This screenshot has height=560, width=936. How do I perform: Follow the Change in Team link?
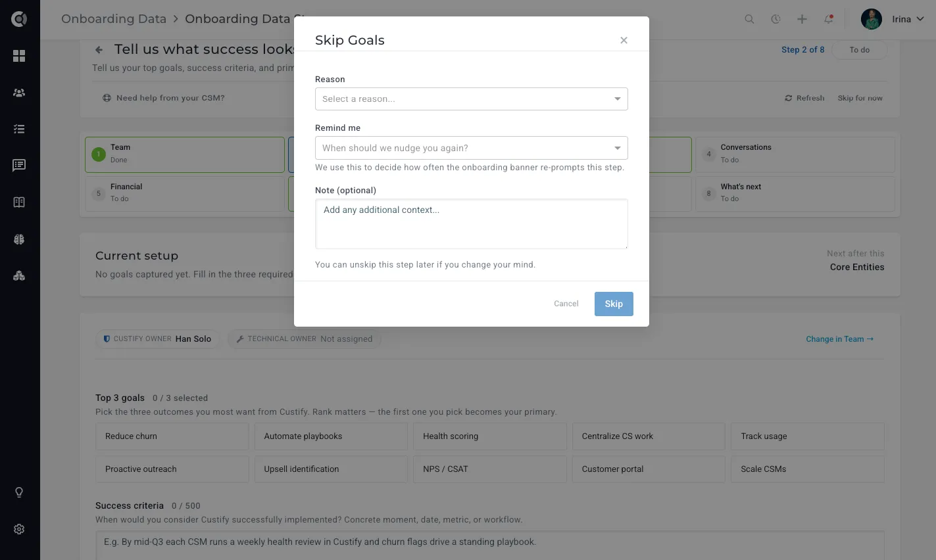[840, 339]
